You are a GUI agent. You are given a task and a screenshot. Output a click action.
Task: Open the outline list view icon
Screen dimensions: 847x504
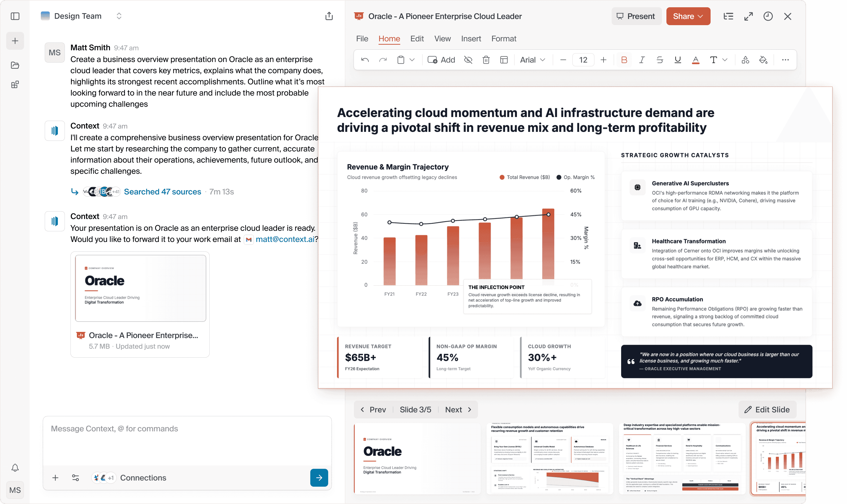tap(728, 16)
